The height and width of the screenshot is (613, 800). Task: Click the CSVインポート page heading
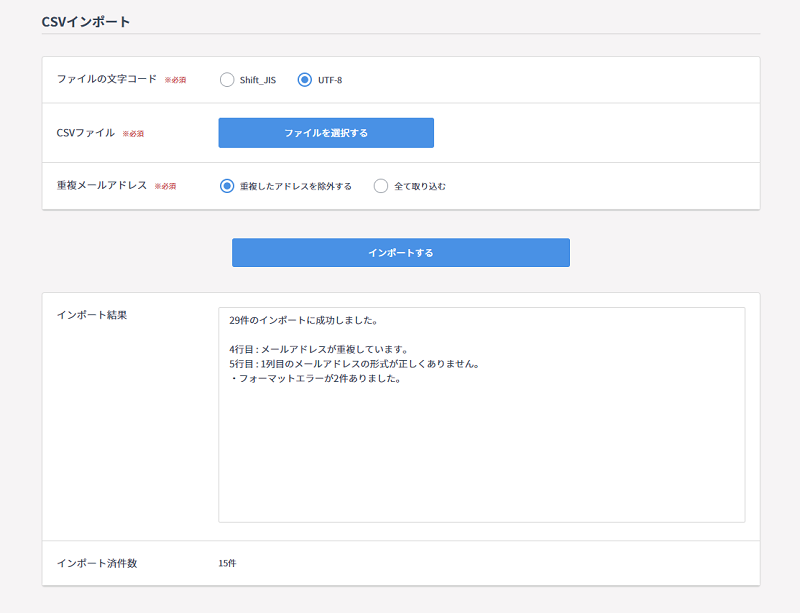click(86, 22)
